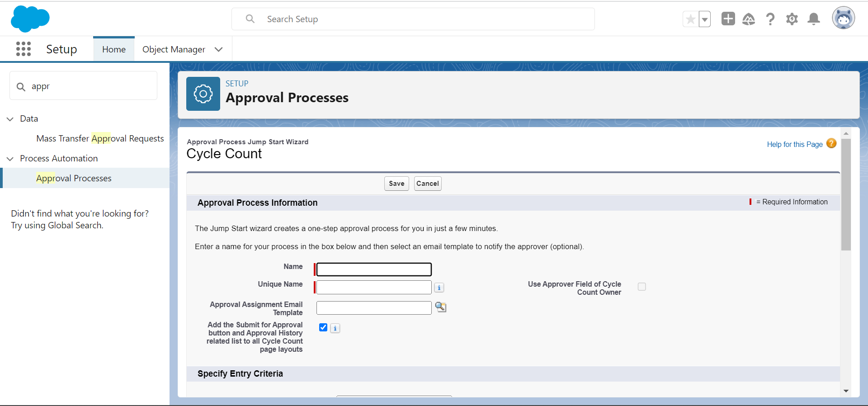Open the Trailhead guidance icon
The height and width of the screenshot is (406, 868).
tap(749, 19)
